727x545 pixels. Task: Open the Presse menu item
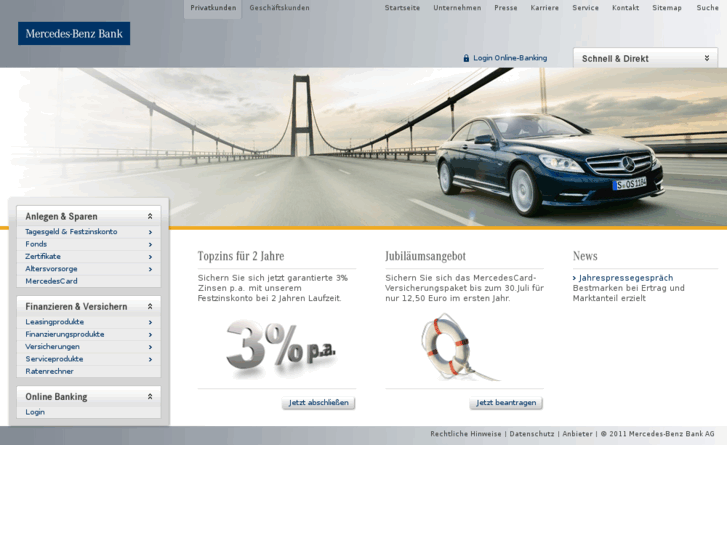505,8
